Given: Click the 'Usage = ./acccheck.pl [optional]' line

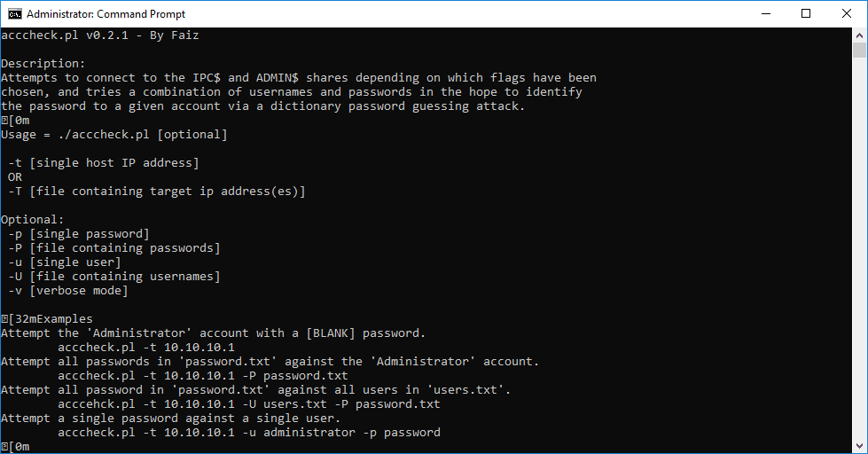Looking at the screenshot, I should pyautogui.click(x=114, y=135).
